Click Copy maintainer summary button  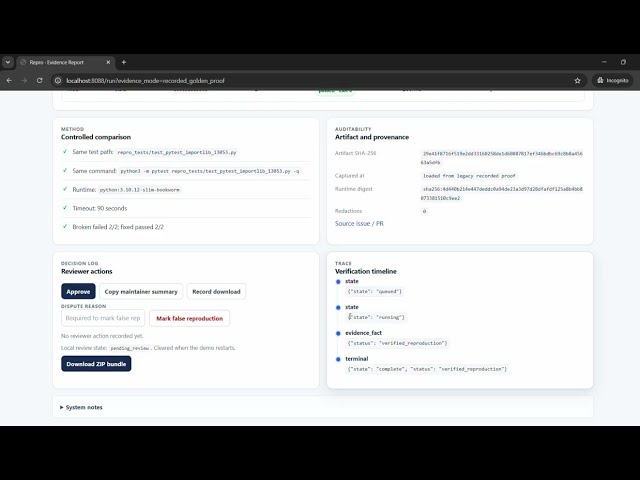click(x=141, y=291)
